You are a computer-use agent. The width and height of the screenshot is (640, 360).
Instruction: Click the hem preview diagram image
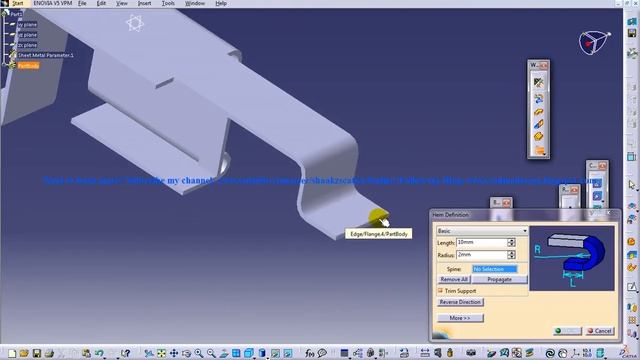tap(572, 258)
